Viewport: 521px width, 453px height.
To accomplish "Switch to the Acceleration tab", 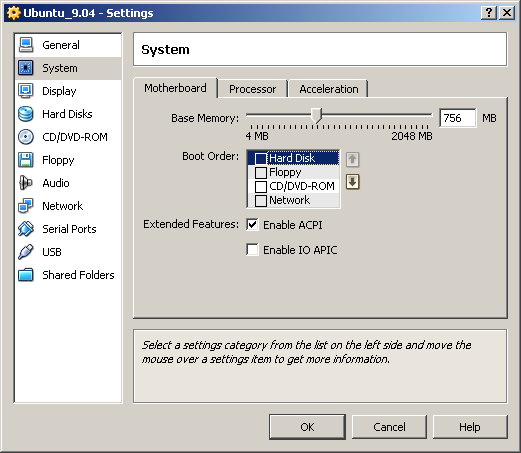I will [329, 89].
